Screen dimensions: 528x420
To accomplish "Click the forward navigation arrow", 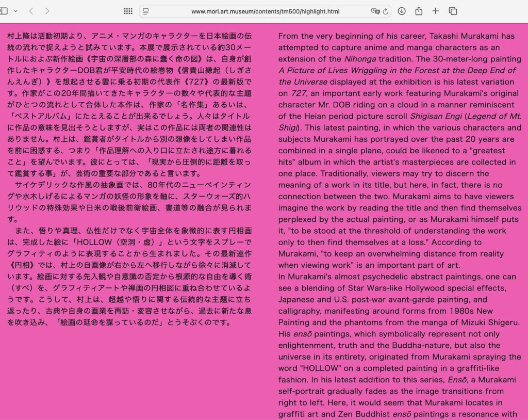I will [47, 11].
